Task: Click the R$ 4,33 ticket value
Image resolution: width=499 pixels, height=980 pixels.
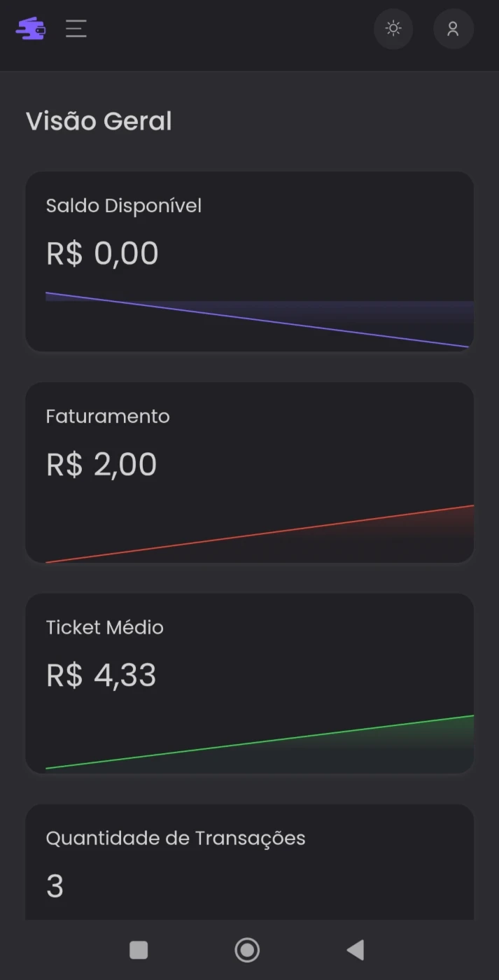Action: [101, 675]
